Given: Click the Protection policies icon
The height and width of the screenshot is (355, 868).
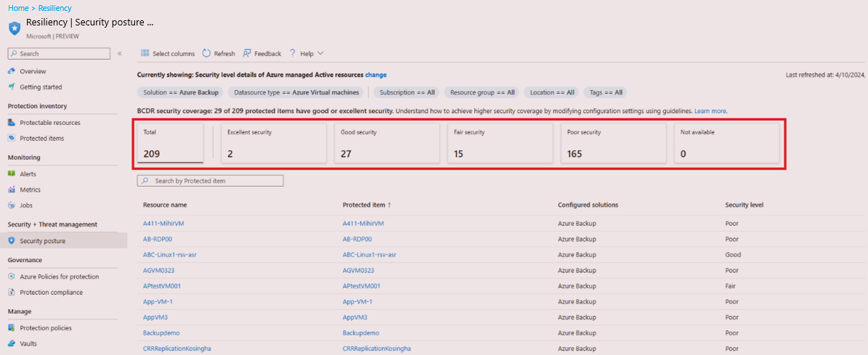Looking at the screenshot, I should point(11,328).
